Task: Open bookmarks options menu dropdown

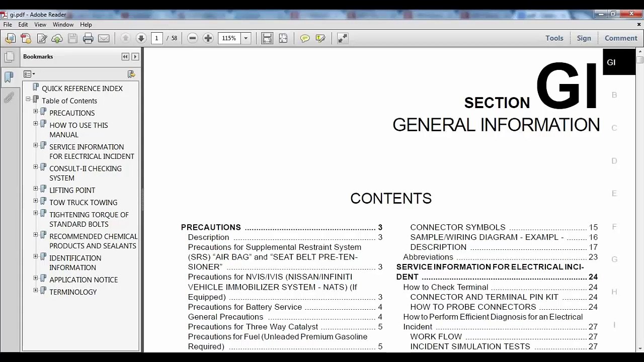Action: point(29,74)
